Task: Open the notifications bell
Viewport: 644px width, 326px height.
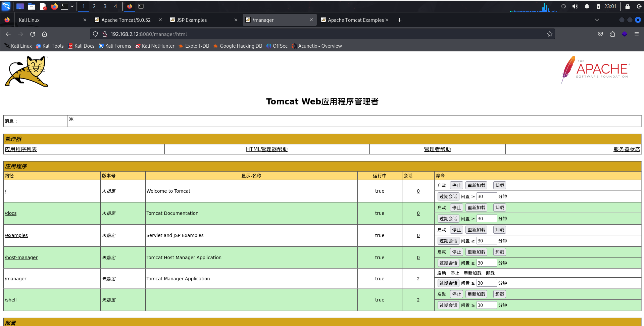Action: [587, 6]
